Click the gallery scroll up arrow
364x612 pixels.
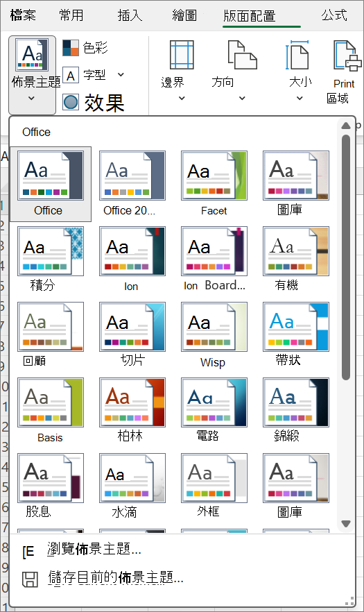coord(346,126)
